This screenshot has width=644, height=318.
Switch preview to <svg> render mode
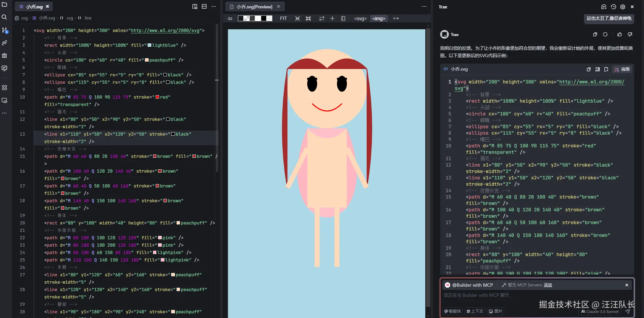point(360,19)
